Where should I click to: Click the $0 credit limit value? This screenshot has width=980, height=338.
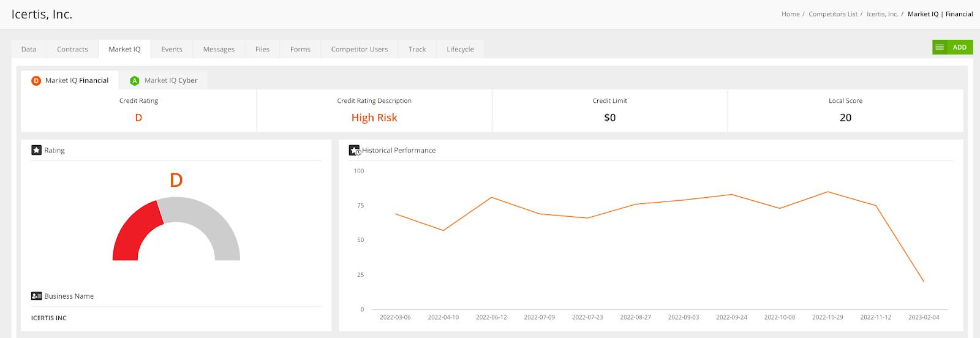click(610, 118)
